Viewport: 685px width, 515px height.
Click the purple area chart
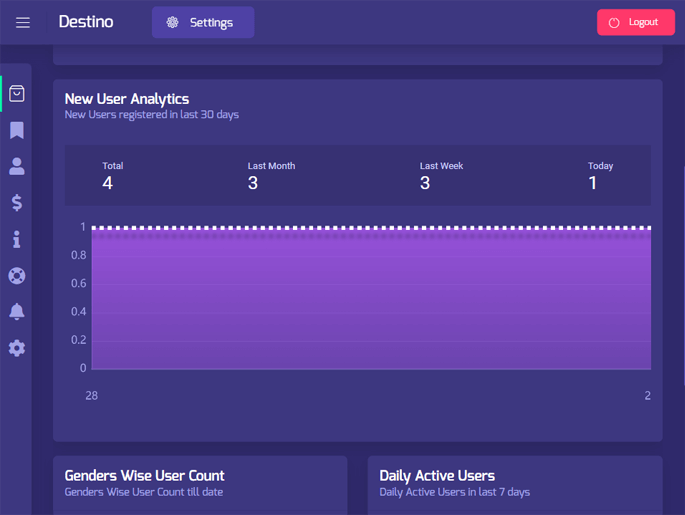[371, 300]
